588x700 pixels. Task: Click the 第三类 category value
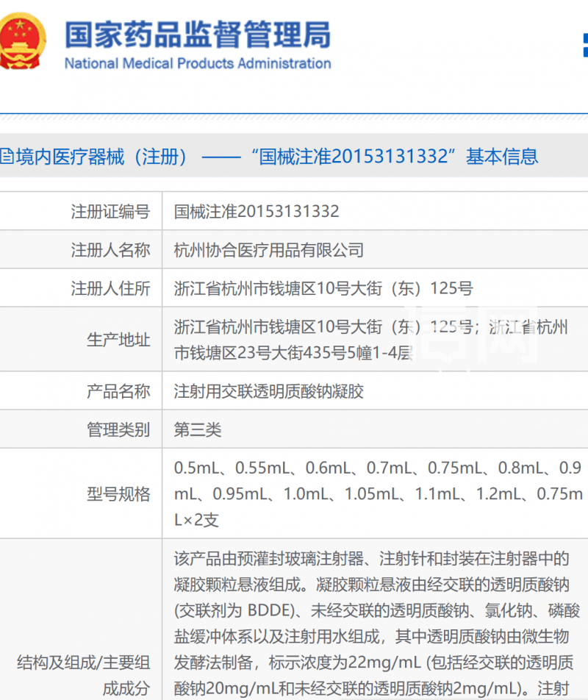[x=198, y=429]
